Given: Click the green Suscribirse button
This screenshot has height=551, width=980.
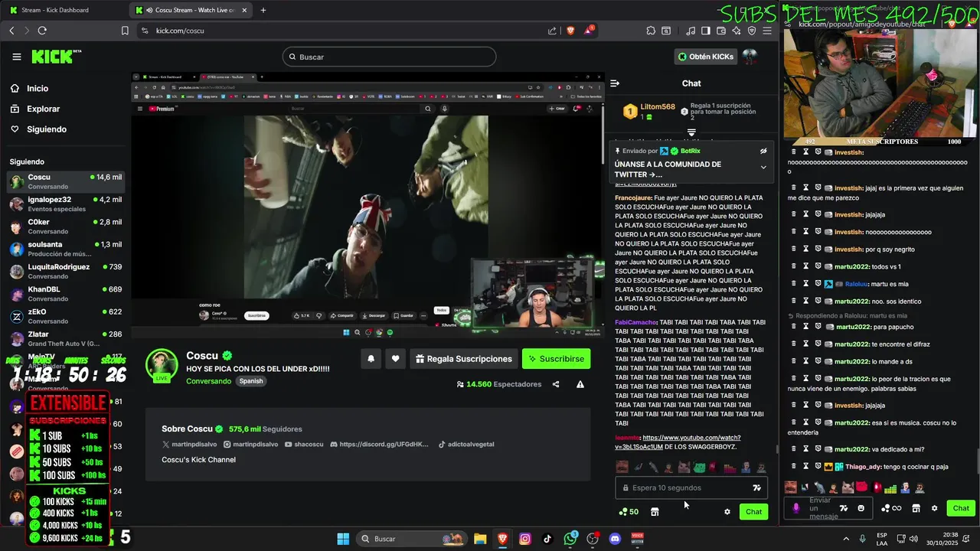Looking at the screenshot, I should [x=556, y=359].
